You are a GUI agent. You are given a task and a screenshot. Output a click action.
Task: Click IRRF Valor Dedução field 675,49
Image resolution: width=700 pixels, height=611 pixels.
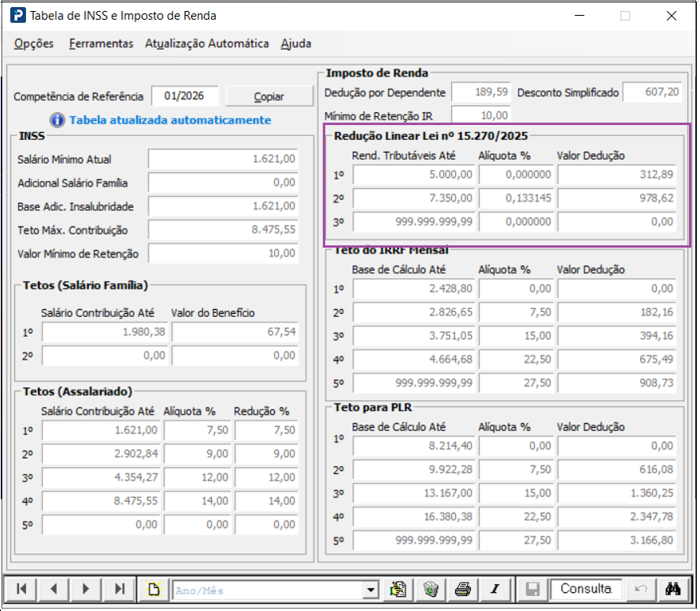coord(617,360)
